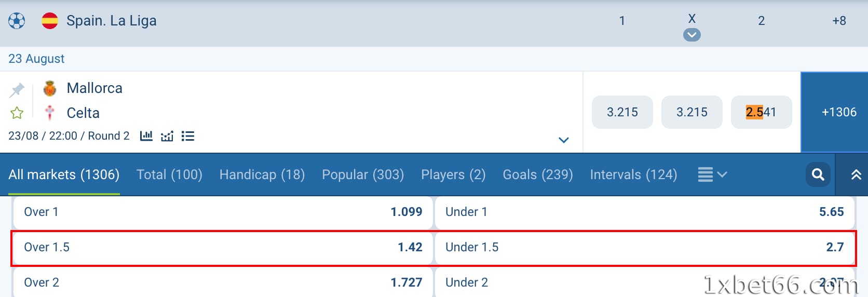Search markets with magnifier icon
Screen dimensions: 868x297
[x=818, y=174]
